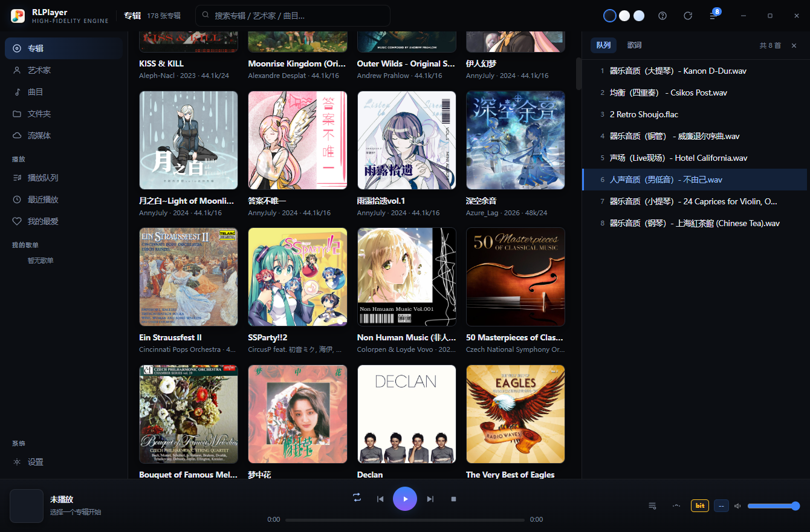
Task: Open 设置 settings
Action: click(63, 462)
